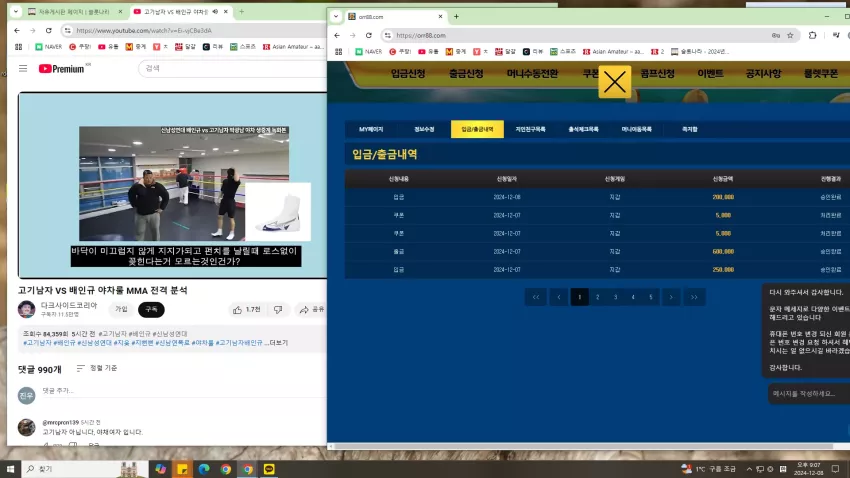Switch to the 자유게시판 browser tab
This screenshot has width=850, height=478.
[73, 11]
